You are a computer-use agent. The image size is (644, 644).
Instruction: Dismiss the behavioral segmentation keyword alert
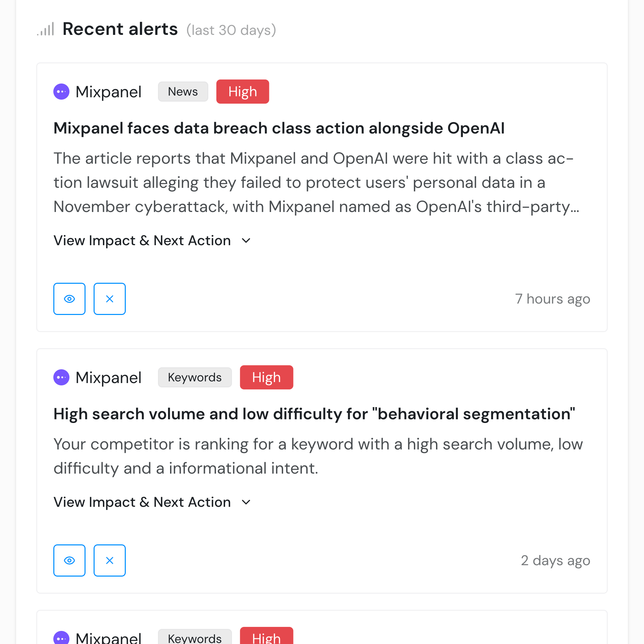pos(110,560)
